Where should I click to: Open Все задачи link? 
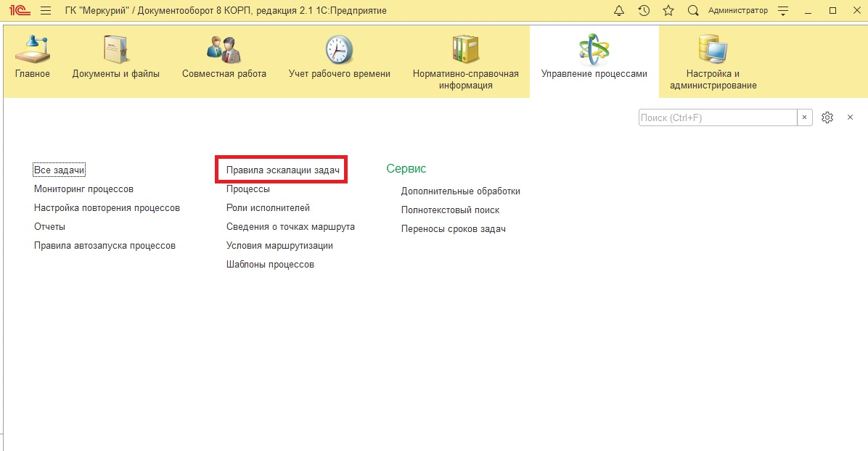click(60, 170)
